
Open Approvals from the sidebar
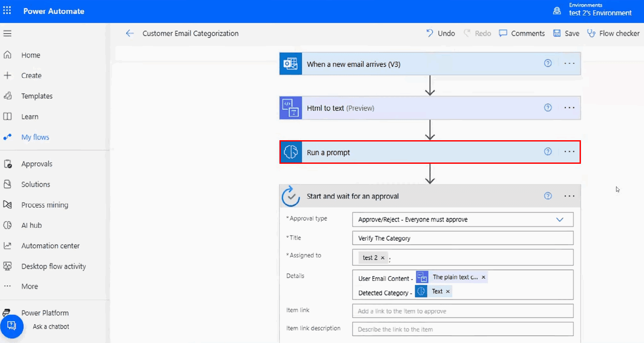pos(37,164)
